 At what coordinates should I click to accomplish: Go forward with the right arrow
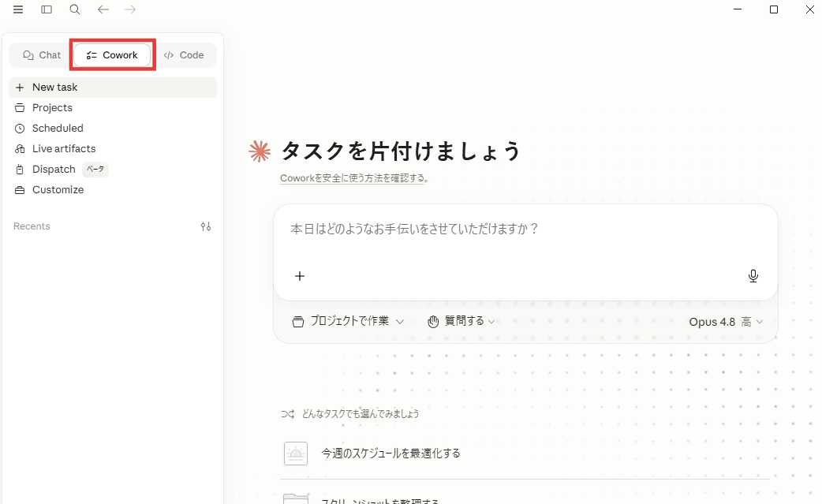coord(130,9)
